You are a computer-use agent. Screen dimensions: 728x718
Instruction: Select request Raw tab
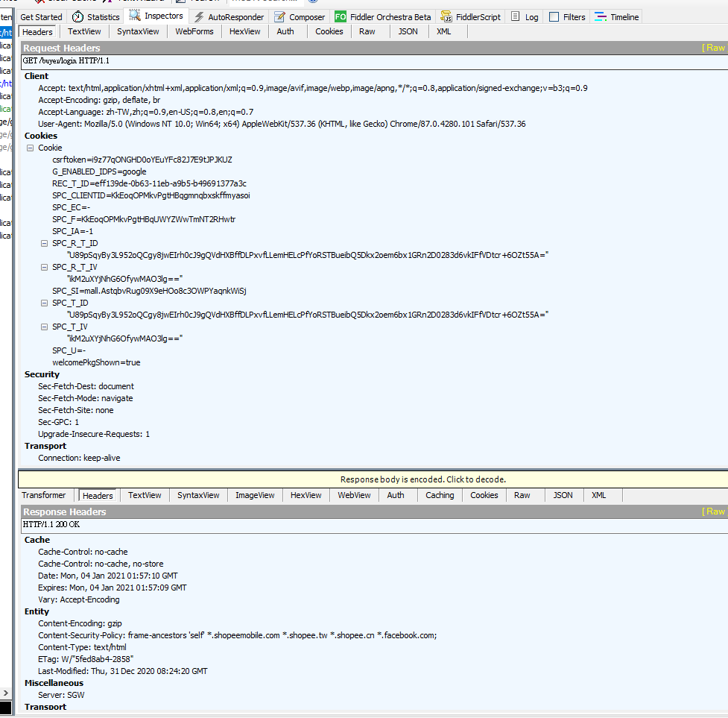(x=367, y=31)
